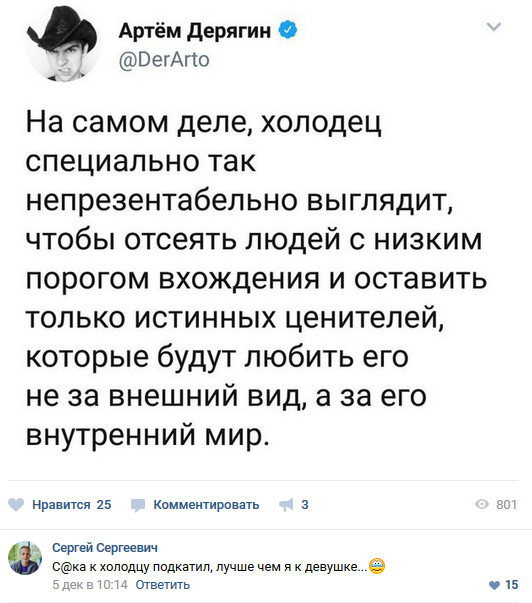Click Ответить under the comment
This screenshot has width=532, height=603.
pos(163,585)
